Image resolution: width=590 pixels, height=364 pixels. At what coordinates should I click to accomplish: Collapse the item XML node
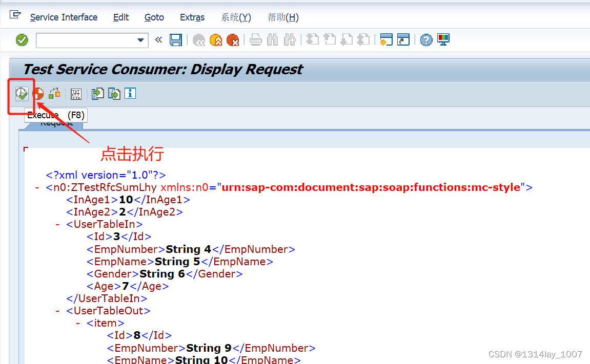point(77,323)
